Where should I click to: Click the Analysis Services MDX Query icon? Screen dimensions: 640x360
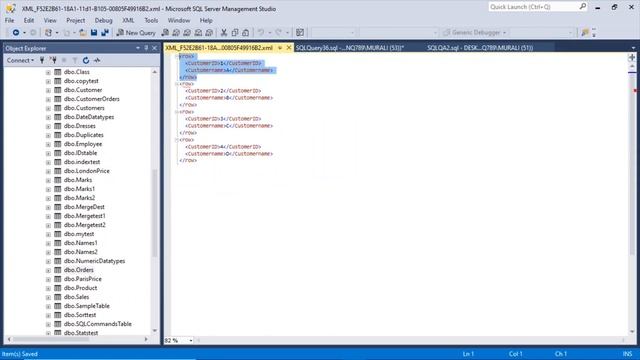coord(176,33)
